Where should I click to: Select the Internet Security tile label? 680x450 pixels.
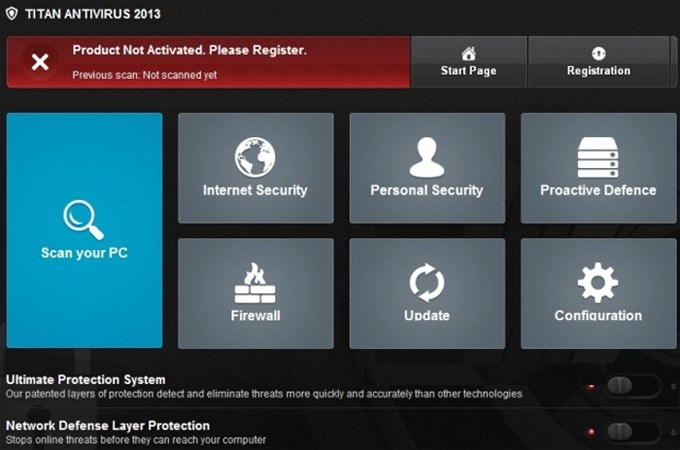[255, 190]
